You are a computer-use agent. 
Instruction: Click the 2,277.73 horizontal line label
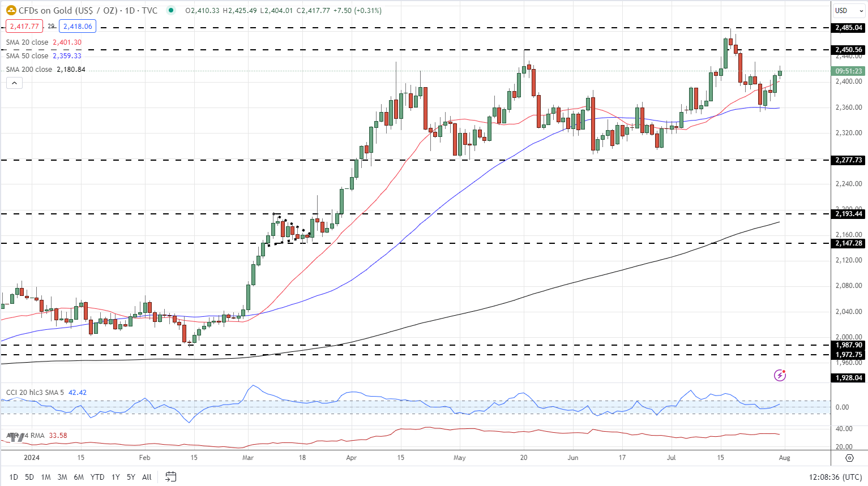(x=849, y=160)
